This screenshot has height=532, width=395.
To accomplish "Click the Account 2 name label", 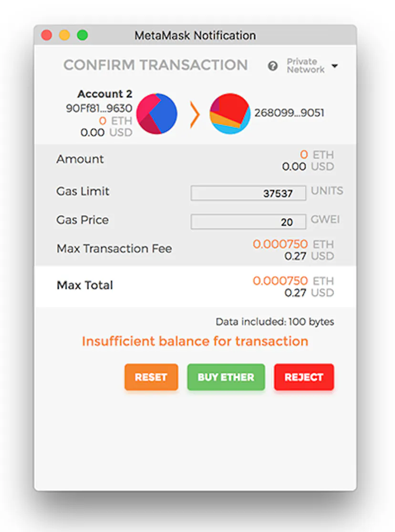I will (105, 93).
